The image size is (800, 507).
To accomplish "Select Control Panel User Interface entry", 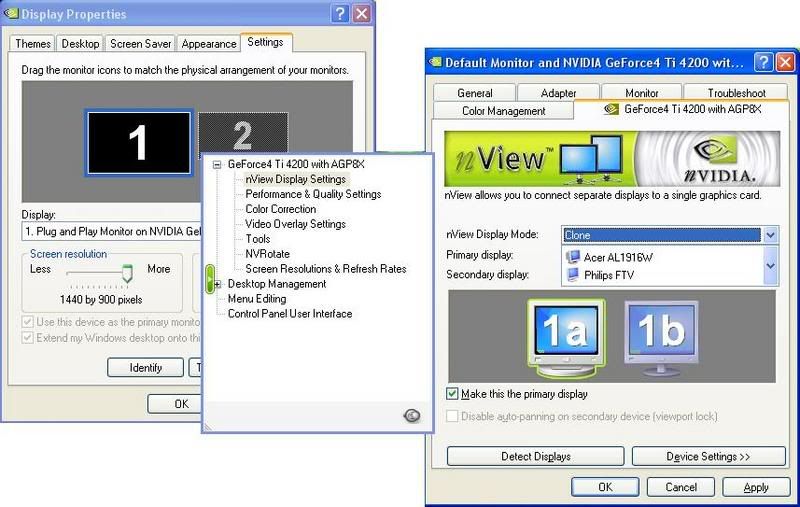I will [290, 313].
